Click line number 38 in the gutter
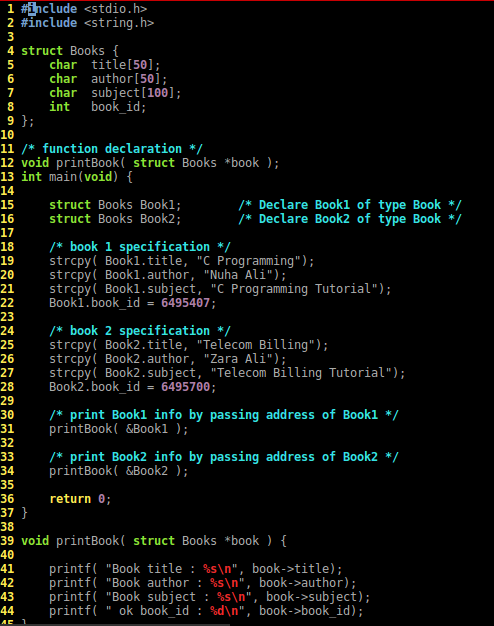The width and height of the screenshot is (494, 626). click(7, 527)
